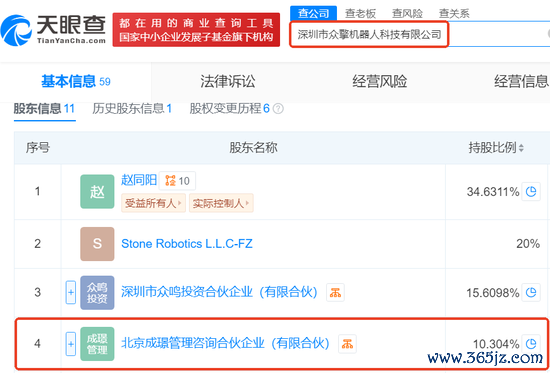Sort by 持股比例 column arrows

point(521,148)
